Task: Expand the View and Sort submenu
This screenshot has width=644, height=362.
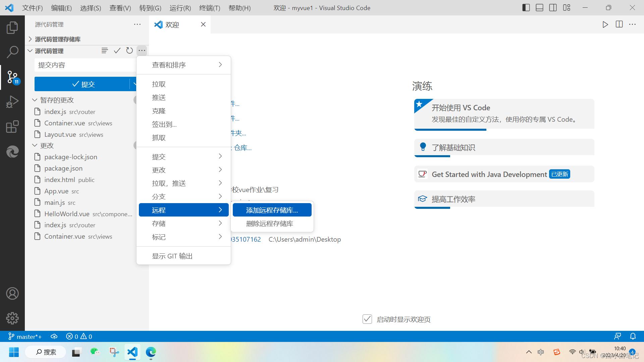Action: point(183,65)
